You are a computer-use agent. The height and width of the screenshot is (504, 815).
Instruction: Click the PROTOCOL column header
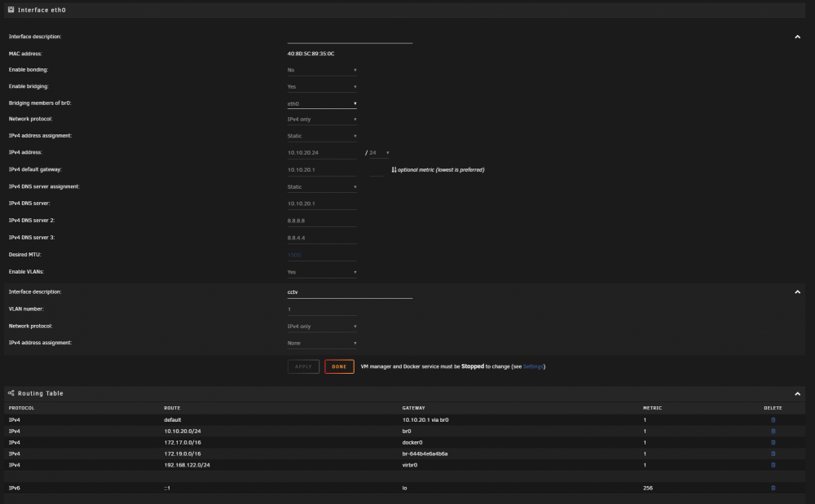21,408
